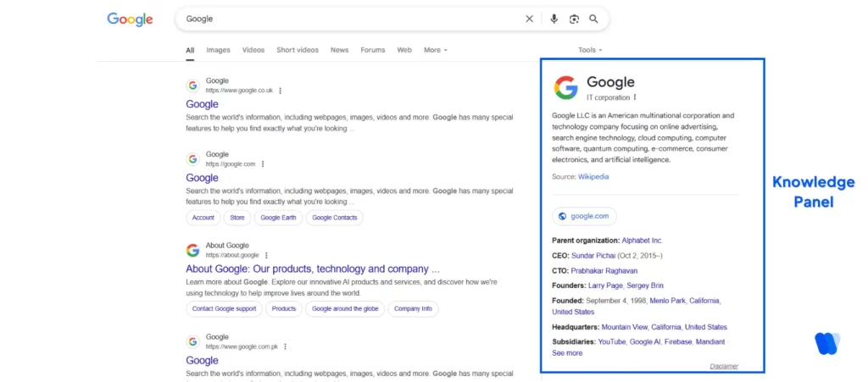Clear the search box with X icon
Image resolution: width=868 pixels, height=382 pixels.
tap(529, 19)
